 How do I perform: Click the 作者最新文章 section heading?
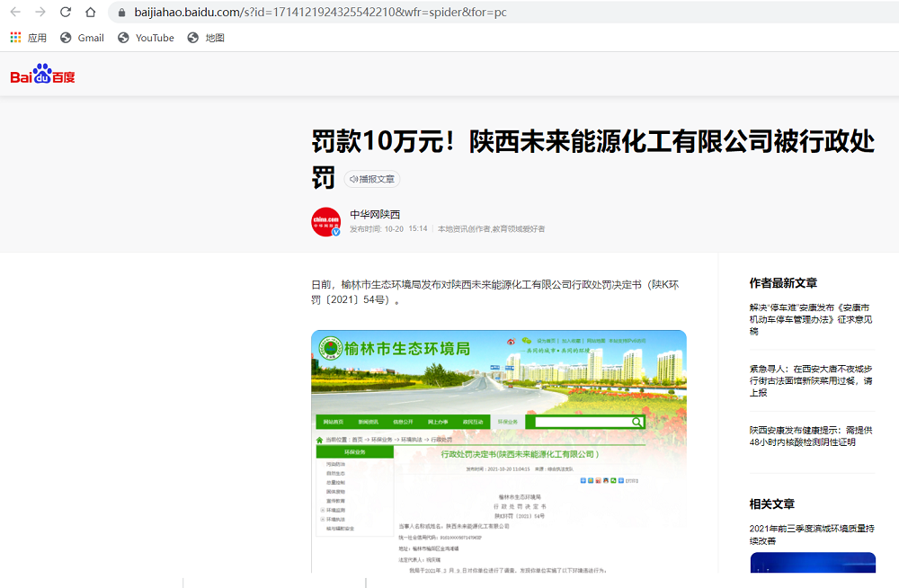click(x=783, y=283)
